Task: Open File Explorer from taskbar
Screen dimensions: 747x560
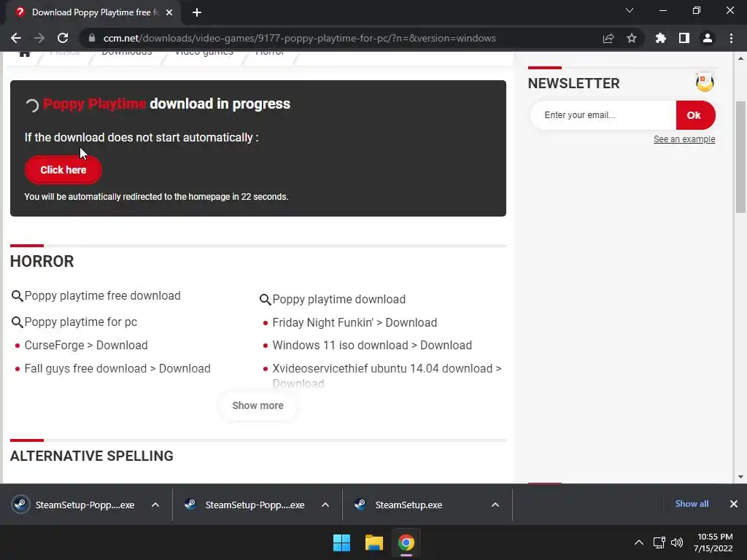Action: pos(374,542)
